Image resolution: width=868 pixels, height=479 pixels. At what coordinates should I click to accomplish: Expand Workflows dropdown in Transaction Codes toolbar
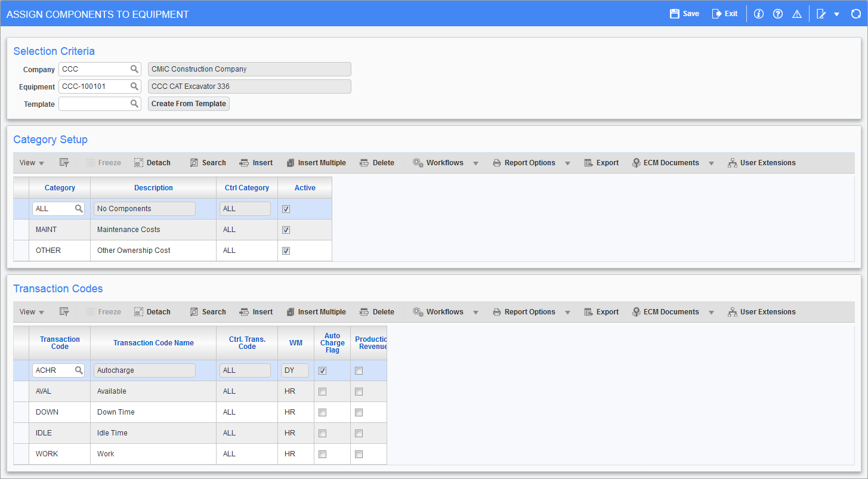[x=475, y=312]
